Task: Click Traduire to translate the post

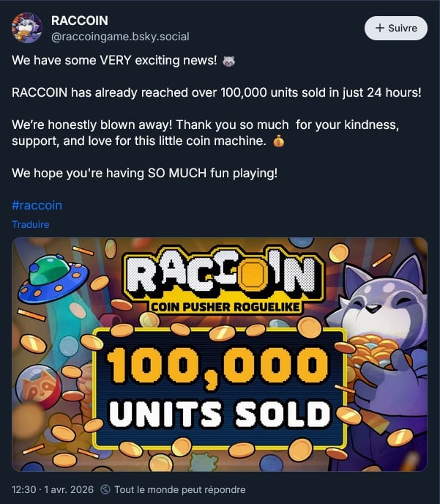Action: click(31, 224)
